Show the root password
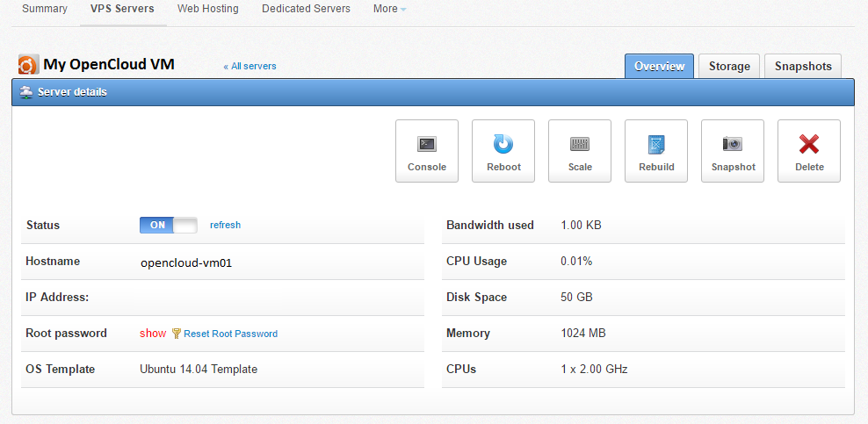Viewport: 868px width, 424px height. [x=153, y=334]
